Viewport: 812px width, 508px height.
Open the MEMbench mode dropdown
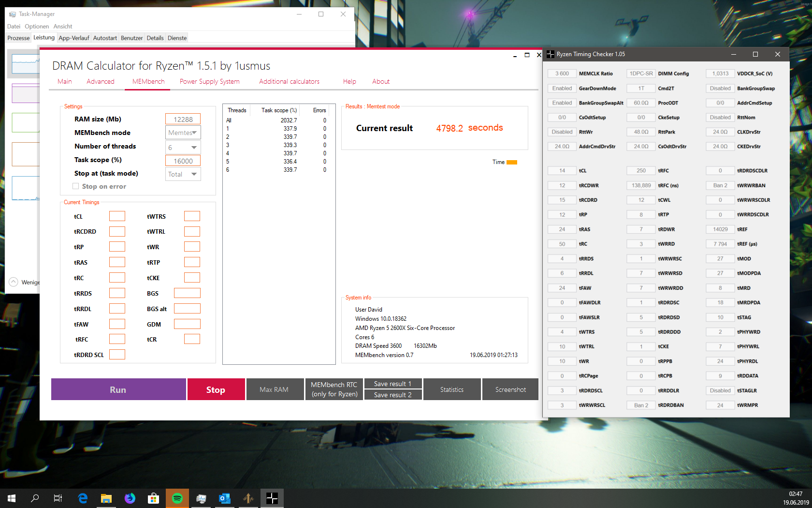[x=183, y=133]
